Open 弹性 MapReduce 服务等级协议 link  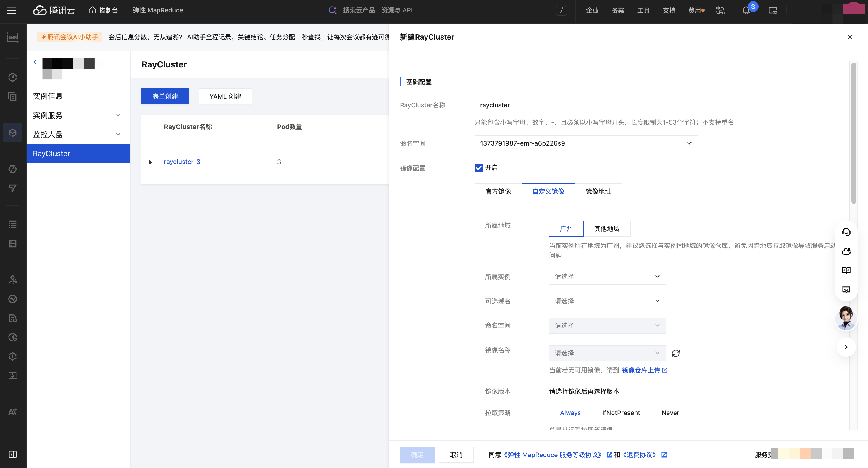[x=553, y=455]
